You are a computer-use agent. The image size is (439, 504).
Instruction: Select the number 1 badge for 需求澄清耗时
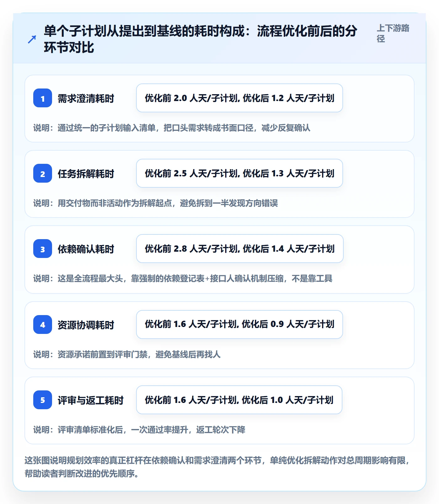tap(43, 98)
